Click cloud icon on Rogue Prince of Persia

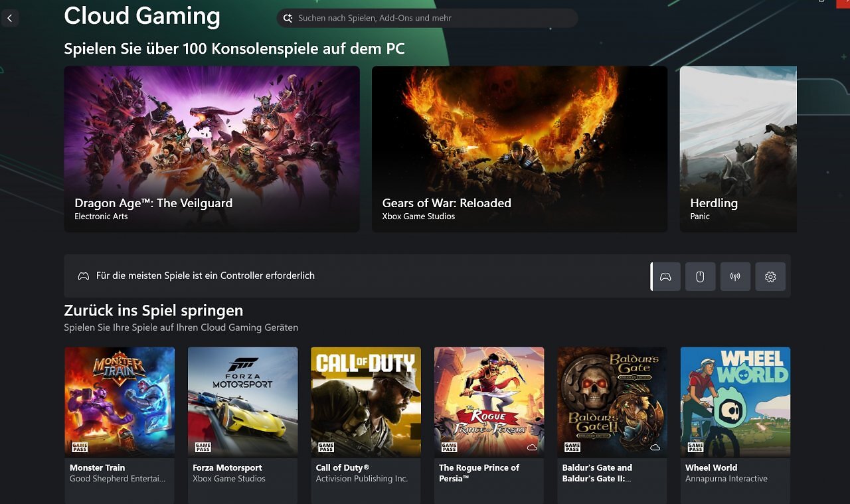532,448
